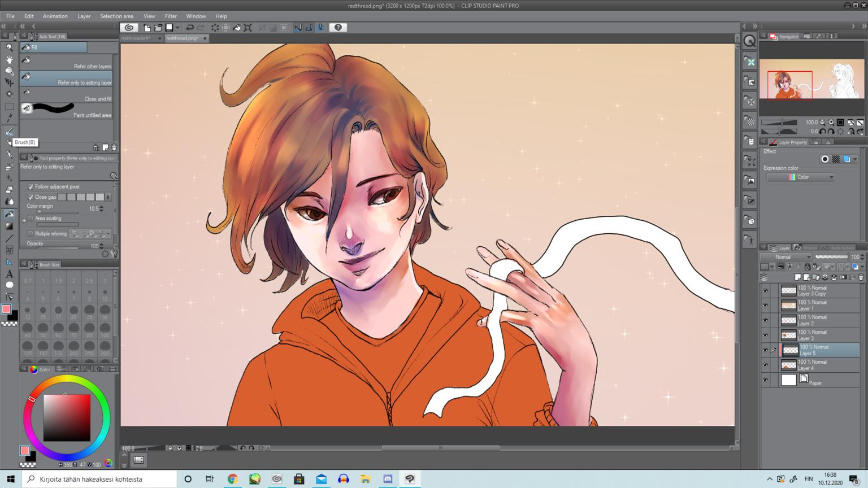The image size is (868, 488).
Task: Open the help question mark icon
Action: [x=338, y=28]
